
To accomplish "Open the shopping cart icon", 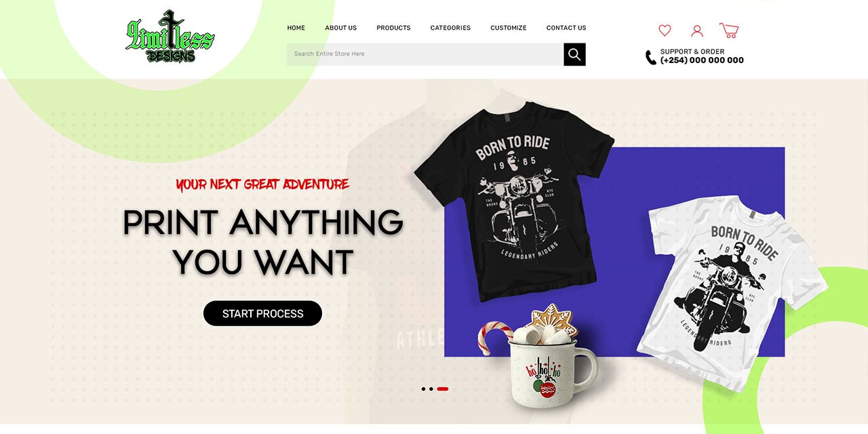I will 729,31.
